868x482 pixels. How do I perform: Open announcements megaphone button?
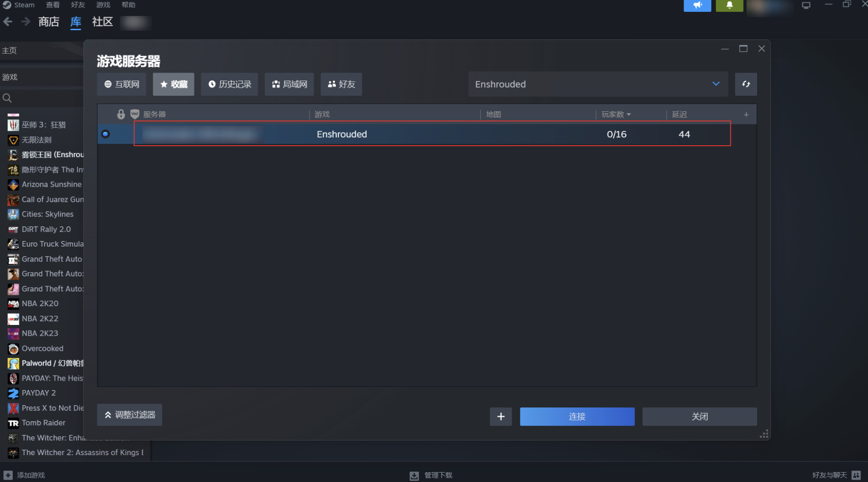(x=697, y=5)
